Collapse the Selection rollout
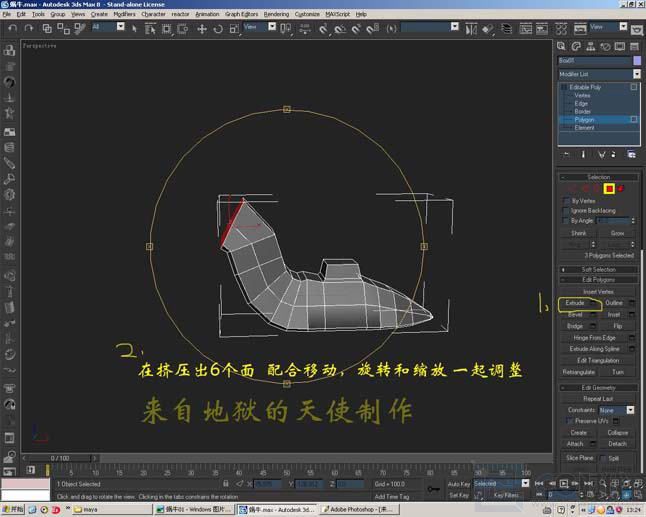646x517 pixels. click(x=598, y=177)
